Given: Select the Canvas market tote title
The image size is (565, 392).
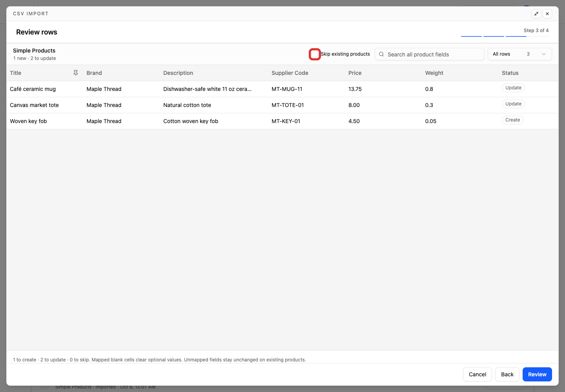Looking at the screenshot, I should (x=35, y=105).
